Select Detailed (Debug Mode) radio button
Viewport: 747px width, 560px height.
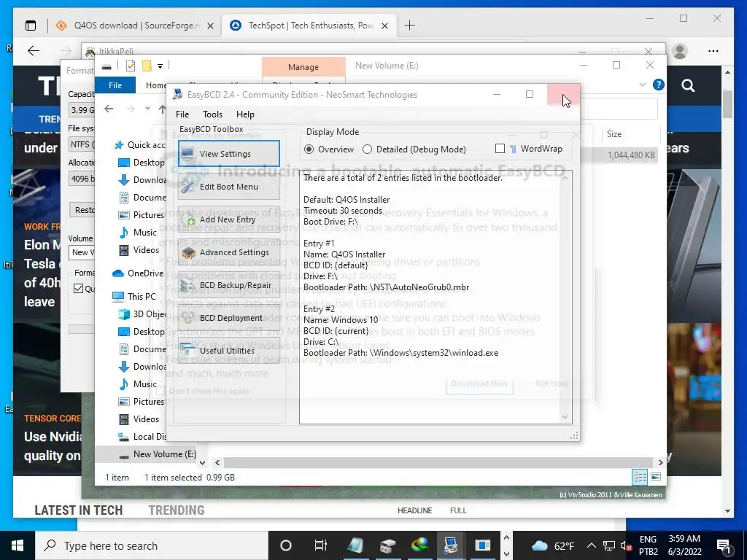click(x=414, y=149)
